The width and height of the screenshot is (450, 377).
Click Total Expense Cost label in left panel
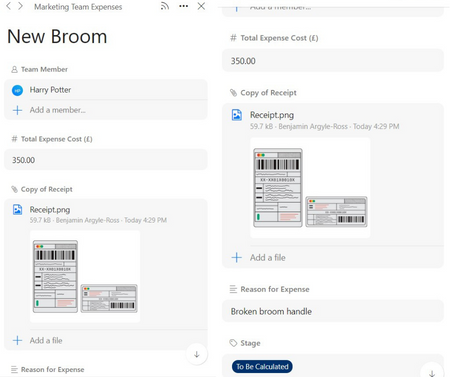(57, 139)
